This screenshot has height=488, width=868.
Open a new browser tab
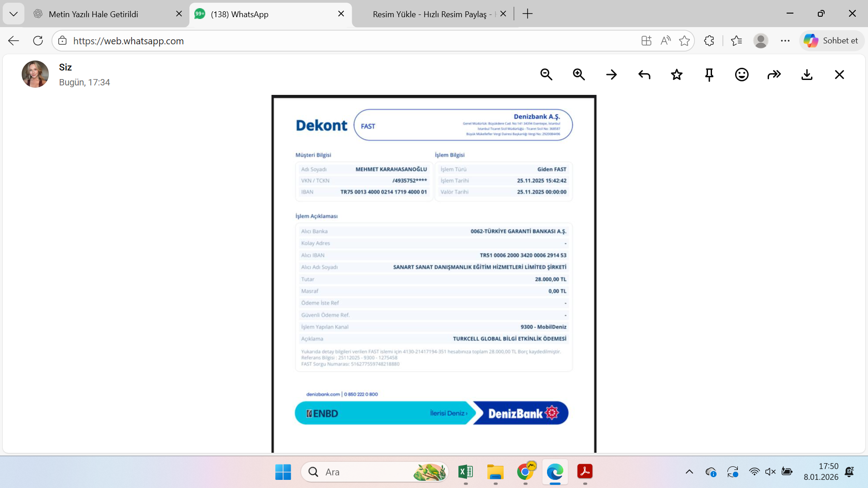click(x=528, y=14)
